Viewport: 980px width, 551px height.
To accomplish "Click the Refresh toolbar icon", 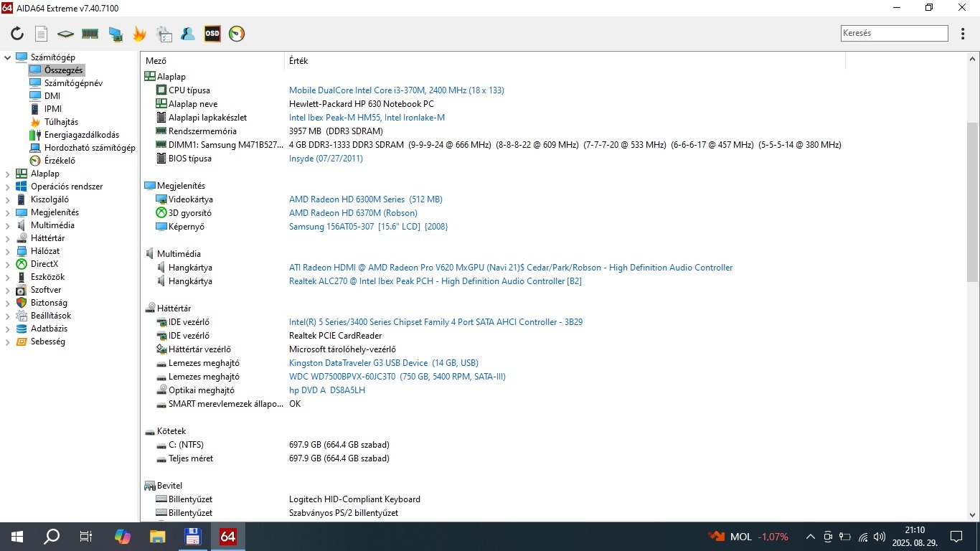I will 17,34.
